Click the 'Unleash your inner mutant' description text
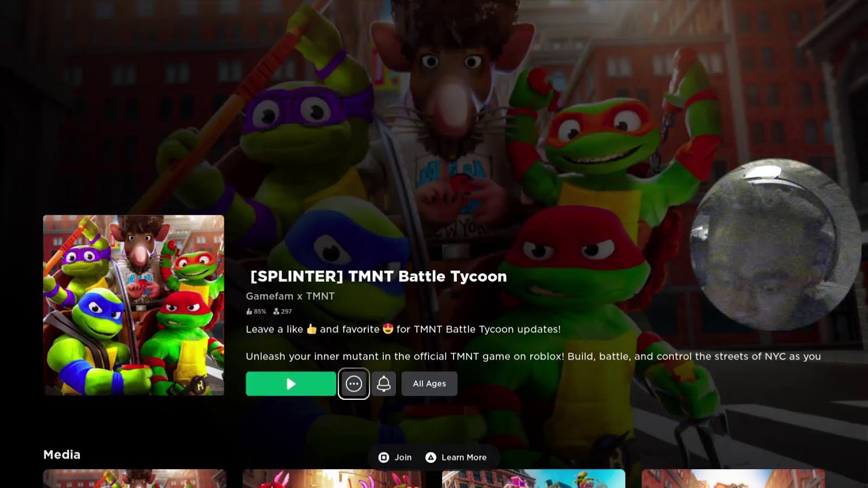Viewport: 868px width, 488px height. click(x=533, y=357)
